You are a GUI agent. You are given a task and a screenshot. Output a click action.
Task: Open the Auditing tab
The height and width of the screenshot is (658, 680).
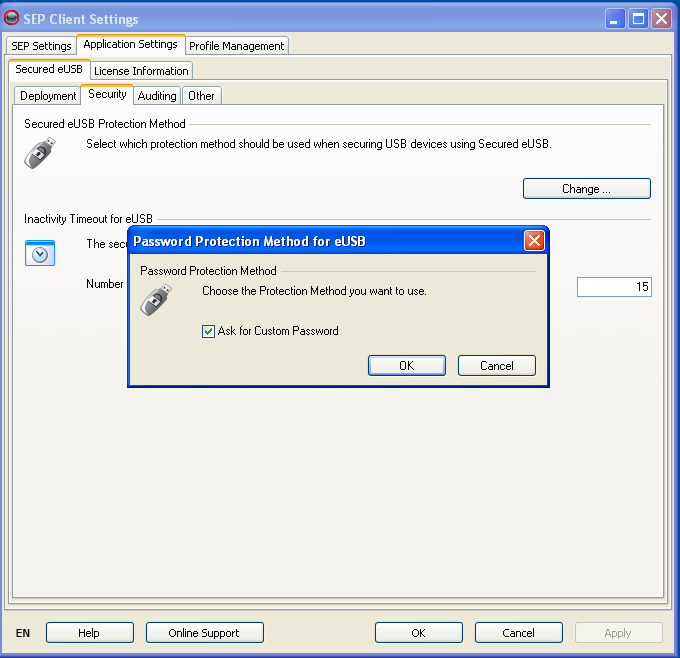(x=157, y=95)
